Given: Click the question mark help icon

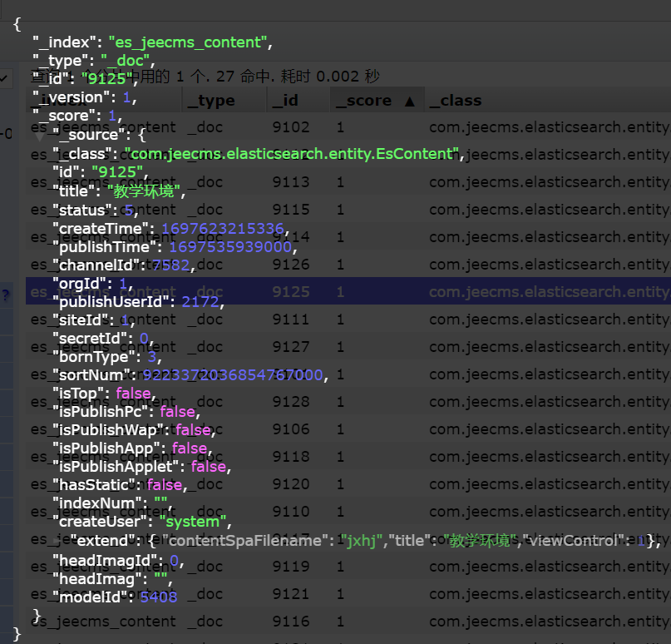Looking at the screenshot, I should click(x=5, y=295).
